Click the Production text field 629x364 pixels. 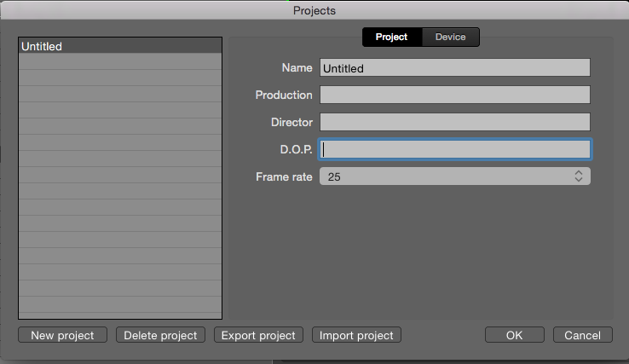point(454,95)
